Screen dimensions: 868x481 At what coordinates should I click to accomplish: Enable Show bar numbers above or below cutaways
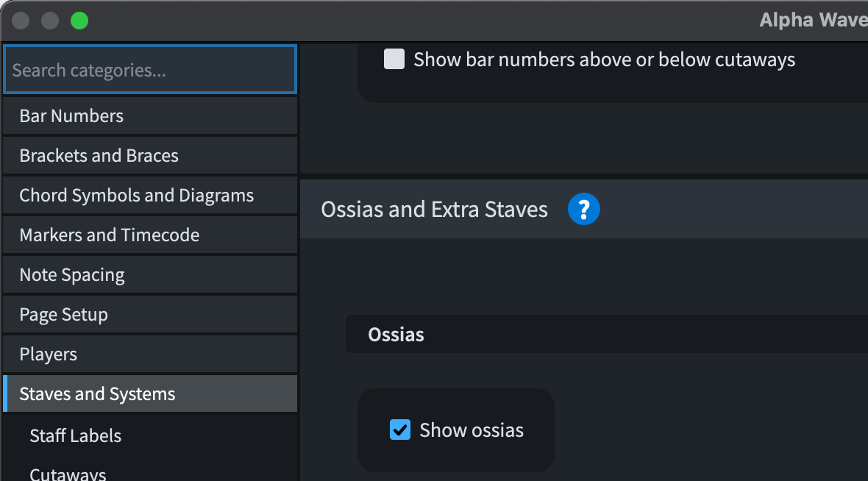(x=395, y=60)
